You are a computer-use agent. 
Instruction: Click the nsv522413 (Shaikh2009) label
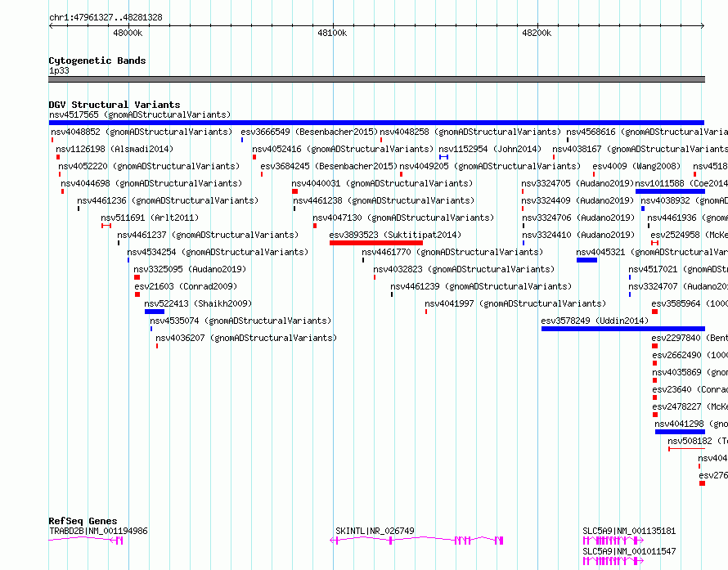(x=198, y=303)
